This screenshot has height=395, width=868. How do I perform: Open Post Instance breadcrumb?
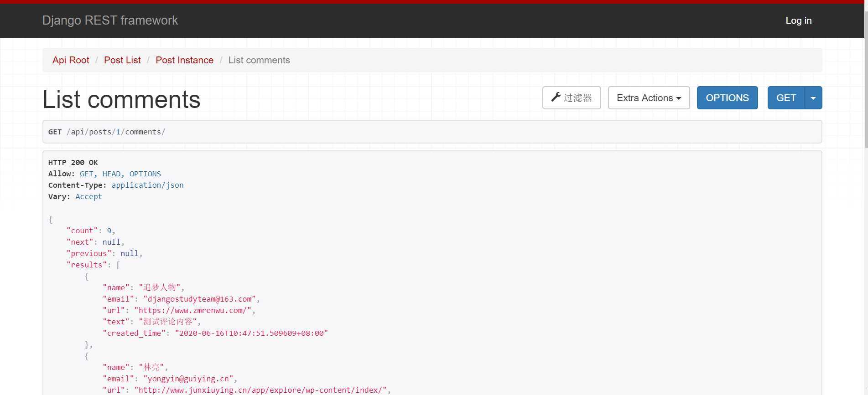184,60
